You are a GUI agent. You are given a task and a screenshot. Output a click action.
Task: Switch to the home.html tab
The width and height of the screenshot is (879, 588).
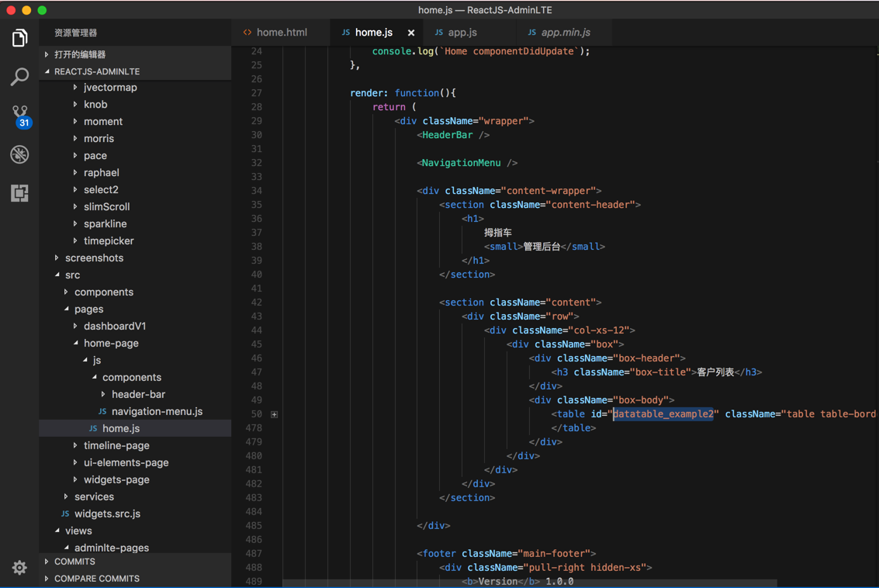tap(281, 33)
